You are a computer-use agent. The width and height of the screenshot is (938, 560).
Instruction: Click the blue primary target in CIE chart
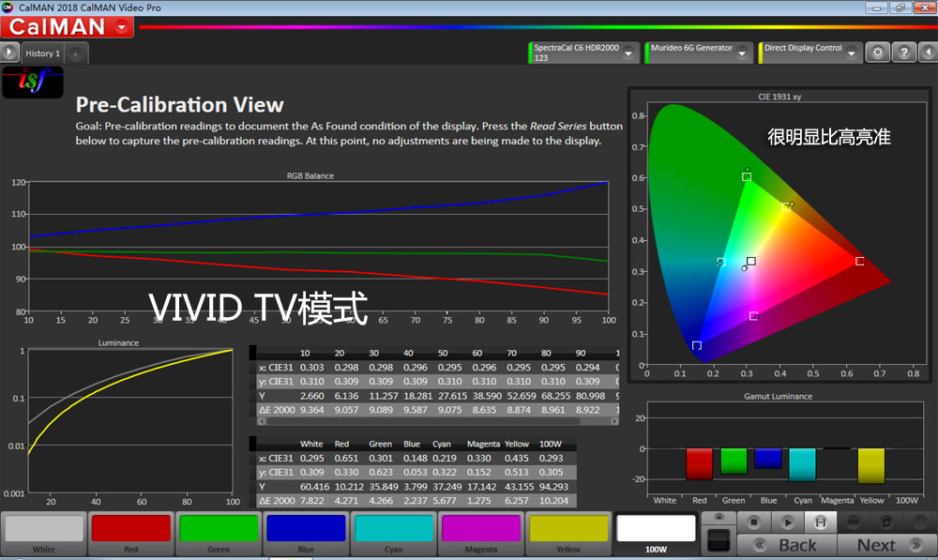[696, 345]
